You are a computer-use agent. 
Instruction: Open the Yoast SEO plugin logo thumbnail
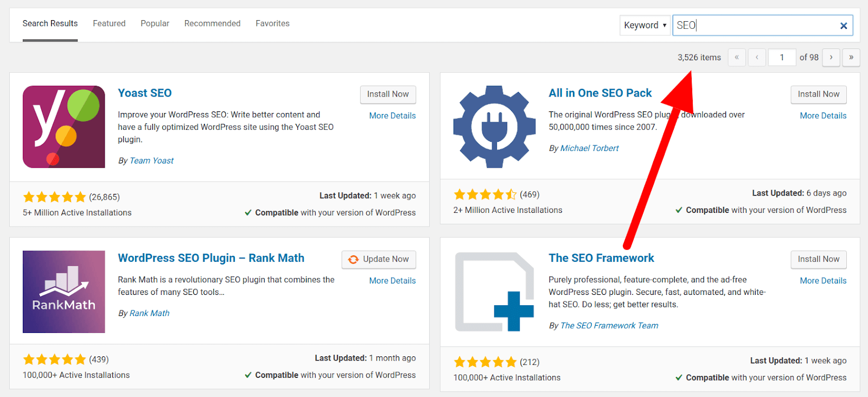[x=64, y=127]
